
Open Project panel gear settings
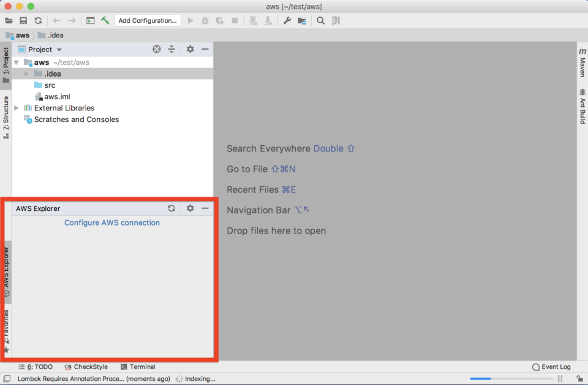coord(190,49)
